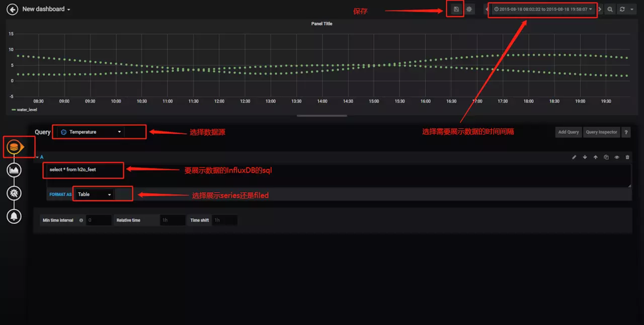The width and height of the screenshot is (644, 325).
Task: Open query help question mark button
Action: [626, 132]
